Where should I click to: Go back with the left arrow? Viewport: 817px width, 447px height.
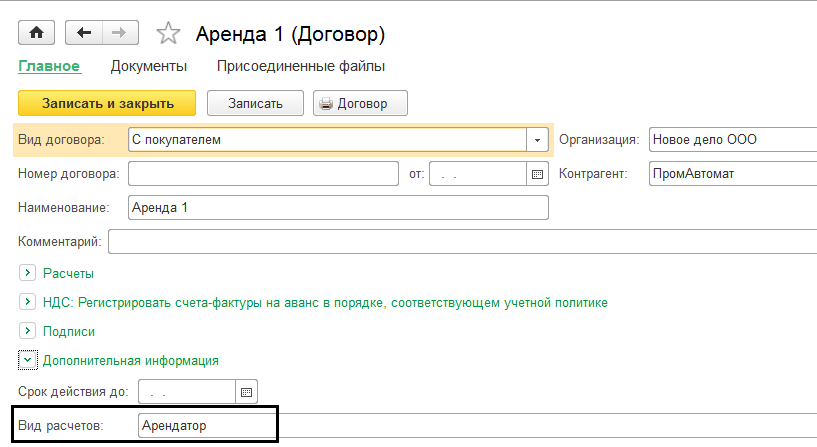[x=83, y=33]
